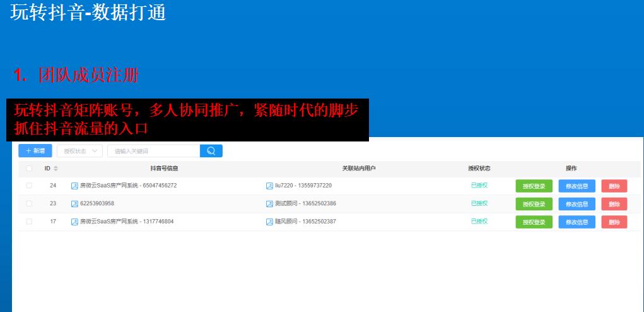Click avatar icon beside Douyin account 1317746804
Screen dimensions: 644x312
(x=74, y=222)
